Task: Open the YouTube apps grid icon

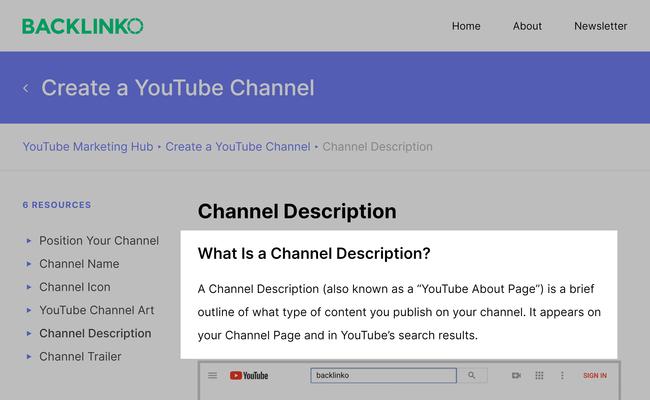Action: click(539, 376)
